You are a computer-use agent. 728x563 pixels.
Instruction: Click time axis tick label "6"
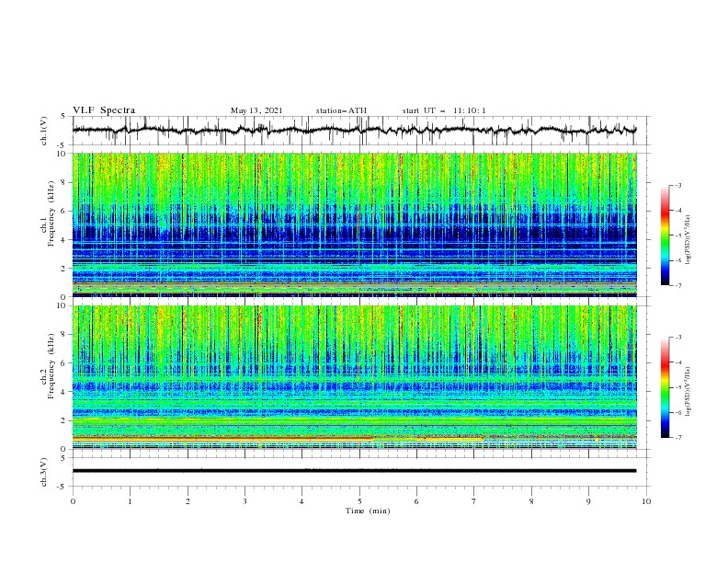(416, 501)
